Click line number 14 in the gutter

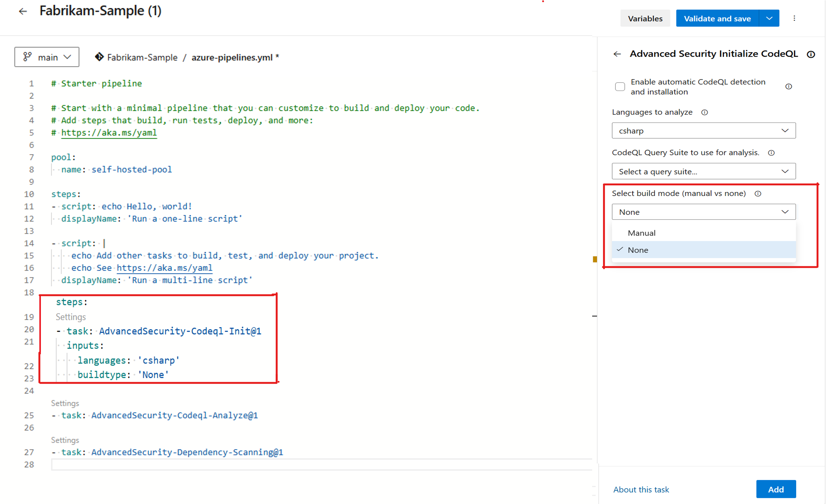(x=29, y=243)
